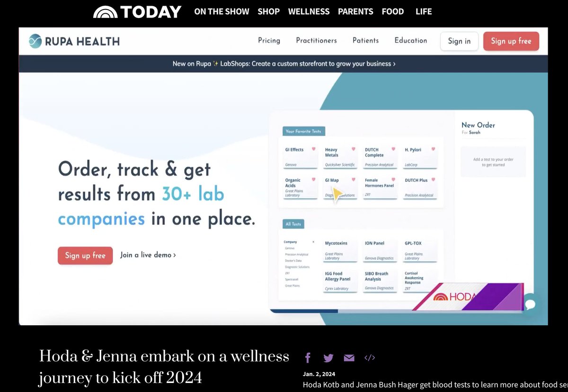The width and height of the screenshot is (568, 392).
Task: Click Sign up free in header
Action: coord(511,41)
